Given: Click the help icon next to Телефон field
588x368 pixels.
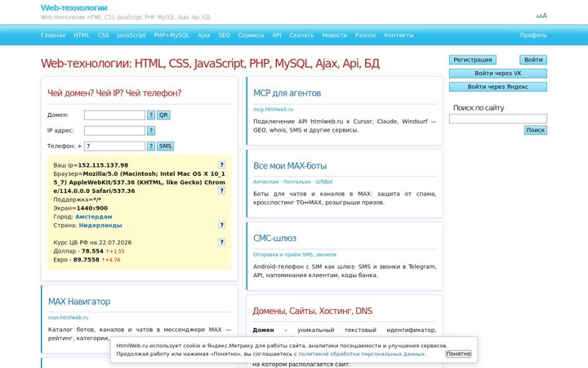Looking at the screenshot, I should coord(151,146).
